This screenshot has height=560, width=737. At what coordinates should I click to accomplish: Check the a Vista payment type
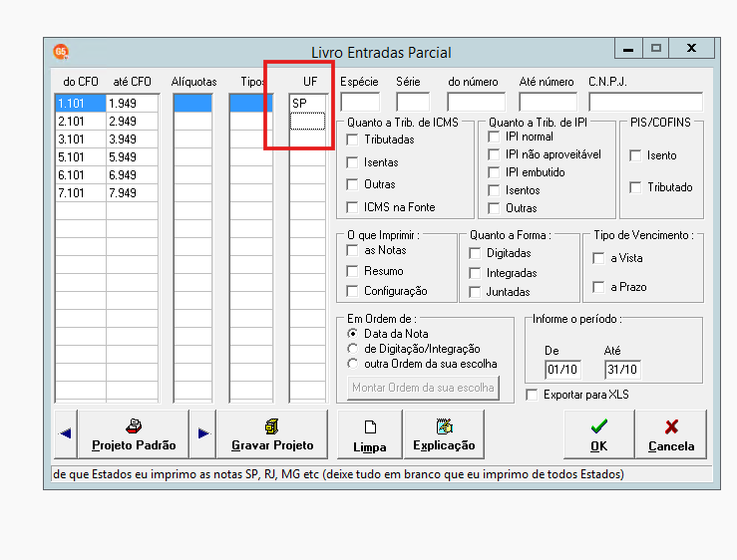click(x=598, y=258)
